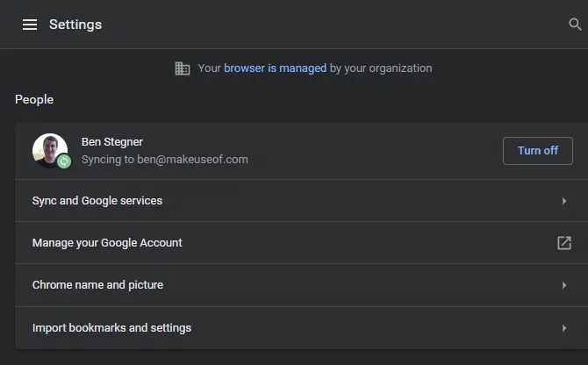Open the hamburger main menu
Screen dimensions: 588x365
tap(30, 25)
